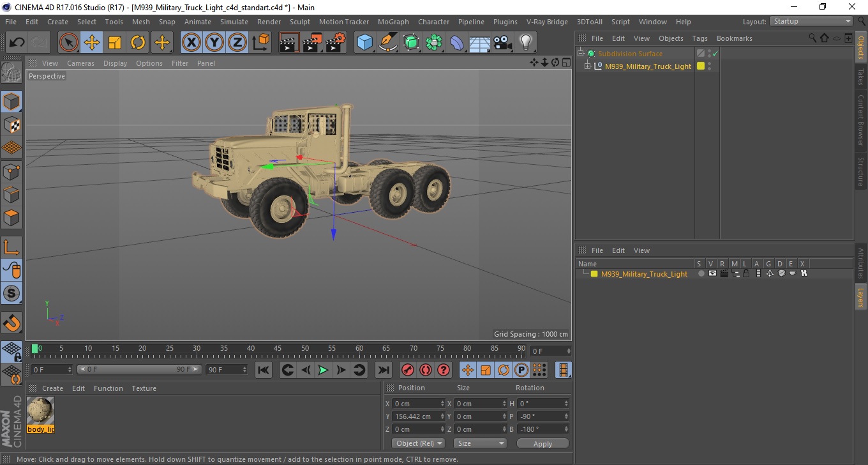Toggle layer Lock in Layers manager
Image resolution: width=868 pixels, height=465 pixels.
[745, 273]
